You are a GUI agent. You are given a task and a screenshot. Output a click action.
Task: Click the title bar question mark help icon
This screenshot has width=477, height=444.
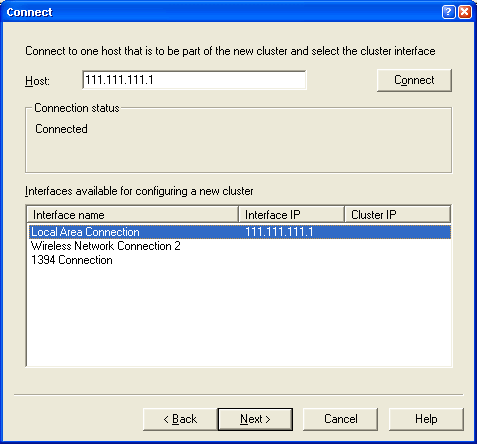click(x=448, y=12)
